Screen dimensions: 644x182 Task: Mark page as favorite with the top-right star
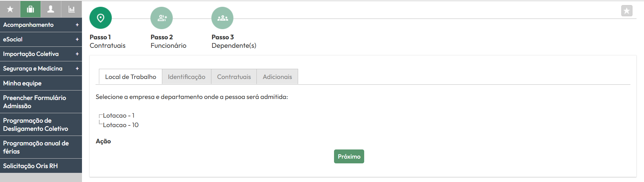(x=627, y=11)
